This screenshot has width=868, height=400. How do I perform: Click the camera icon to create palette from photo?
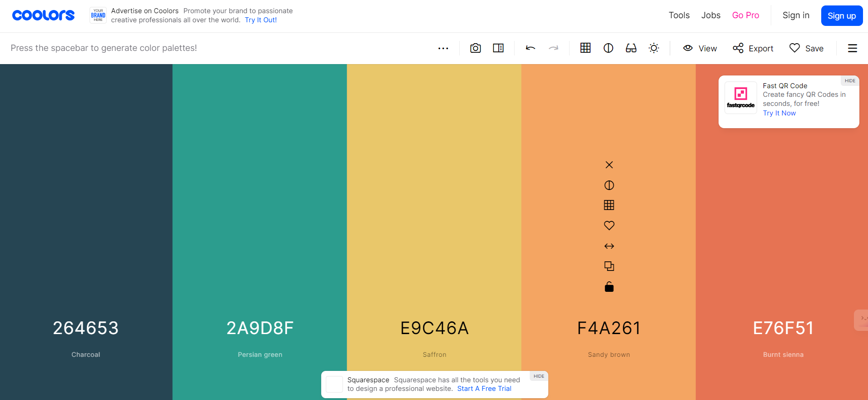click(x=475, y=48)
